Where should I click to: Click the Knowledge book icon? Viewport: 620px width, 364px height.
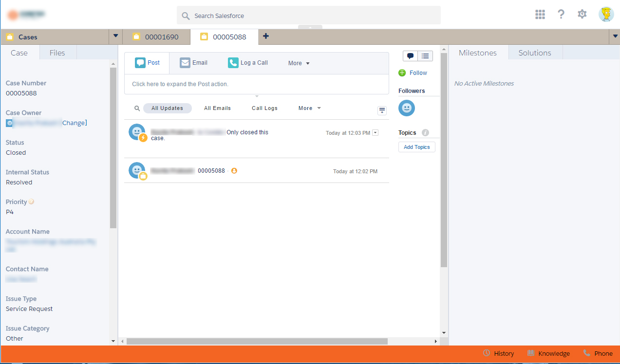coord(530,353)
